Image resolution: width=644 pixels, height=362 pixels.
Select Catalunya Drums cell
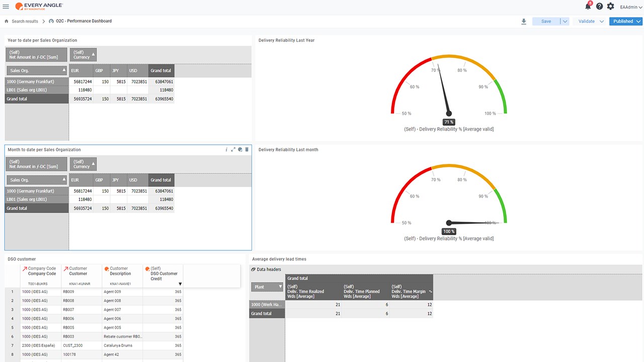click(x=122, y=345)
